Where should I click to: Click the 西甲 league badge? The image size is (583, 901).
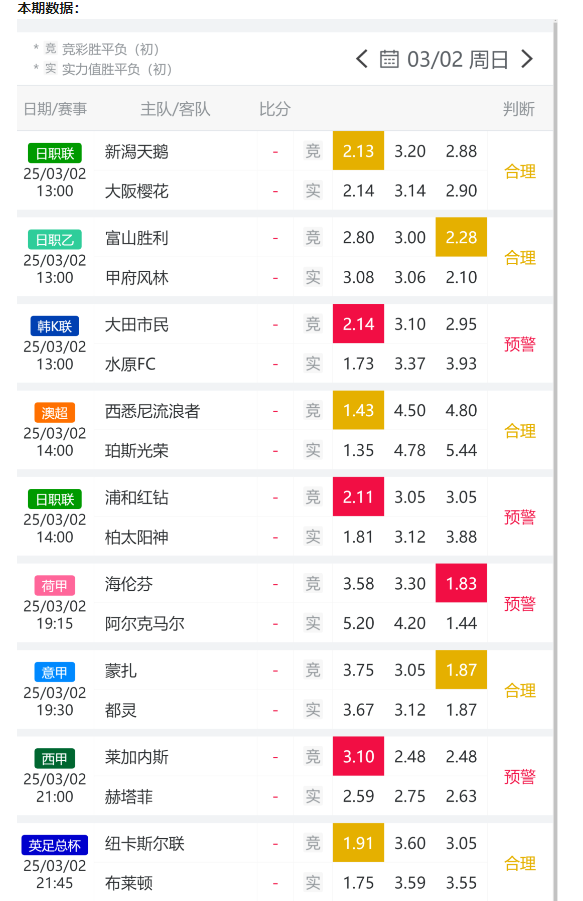[x=55, y=758]
